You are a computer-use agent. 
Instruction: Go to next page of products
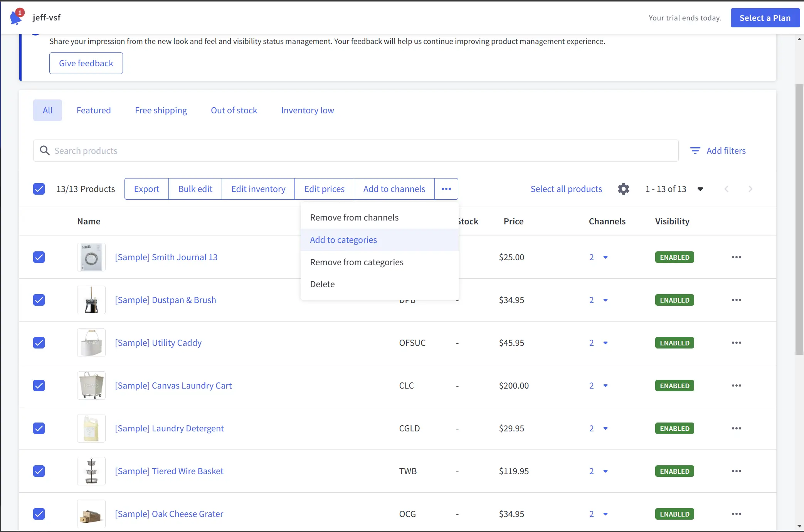(x=750, y=189)
